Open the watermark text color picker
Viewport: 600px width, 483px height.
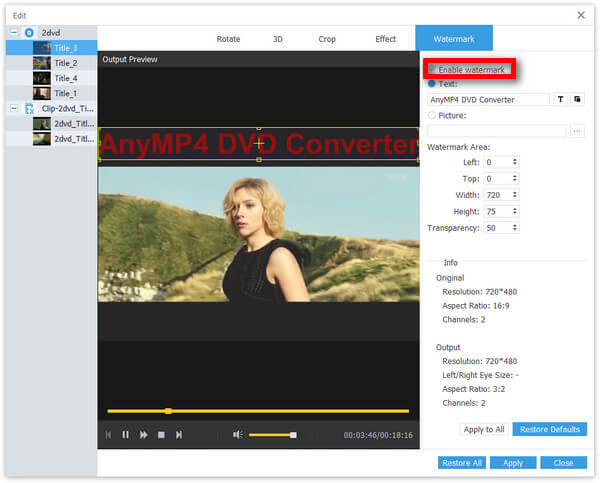[x=577, y=100]
